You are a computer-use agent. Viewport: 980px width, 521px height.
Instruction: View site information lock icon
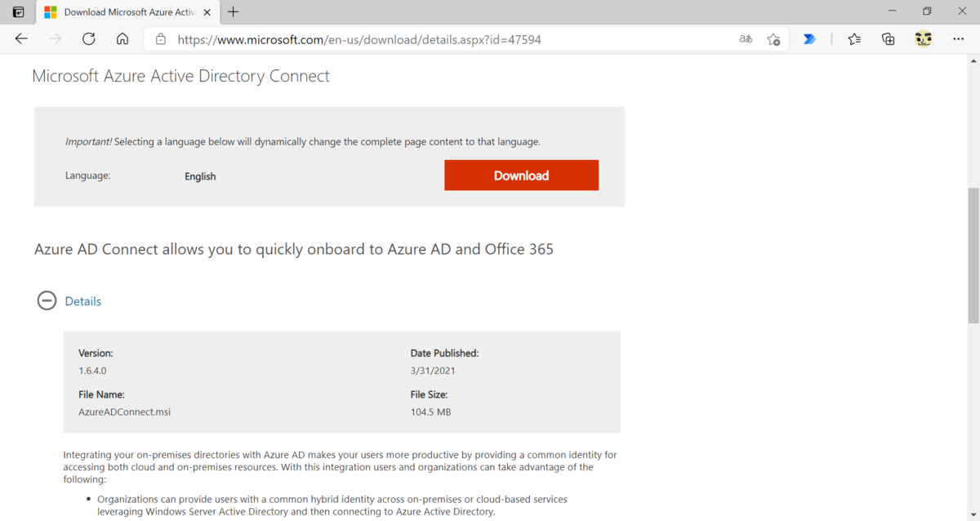point(161,39)
